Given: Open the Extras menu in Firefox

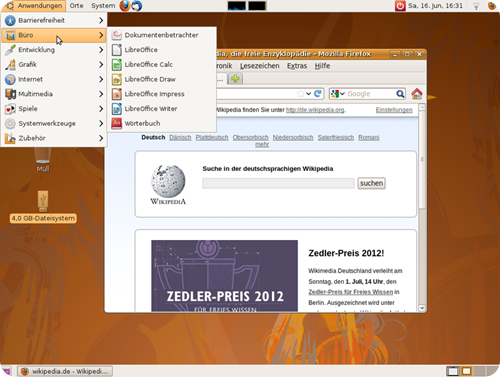Looking at the screenshot, I should (297, 66).
